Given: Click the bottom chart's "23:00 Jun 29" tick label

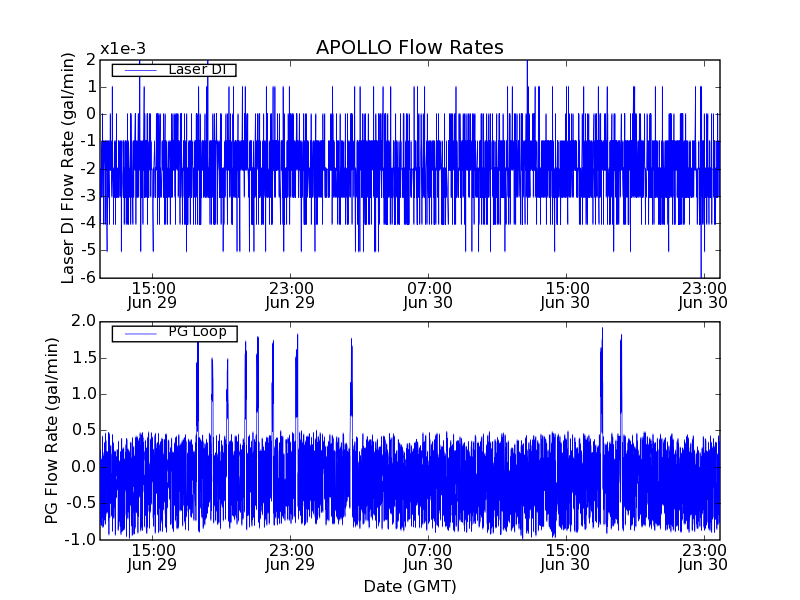Looking at the screenshot, I should [290, 558].
